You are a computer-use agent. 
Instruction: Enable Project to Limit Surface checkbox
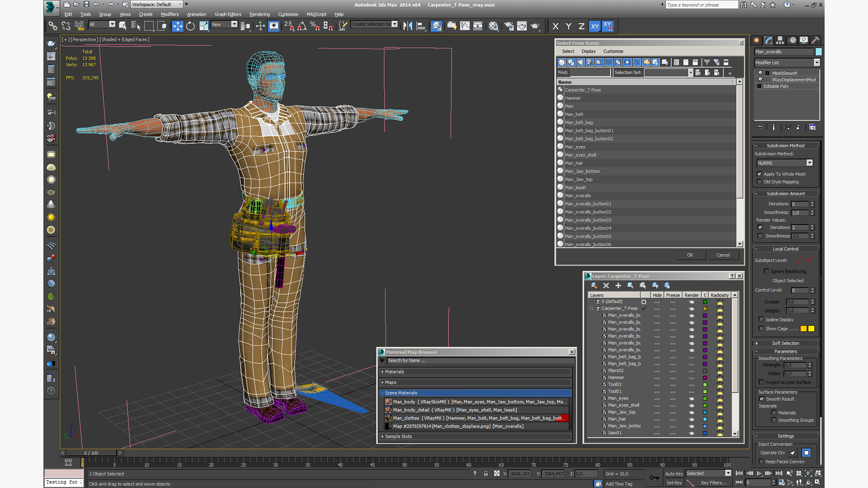pyautogui.click(x=761, y=382)
